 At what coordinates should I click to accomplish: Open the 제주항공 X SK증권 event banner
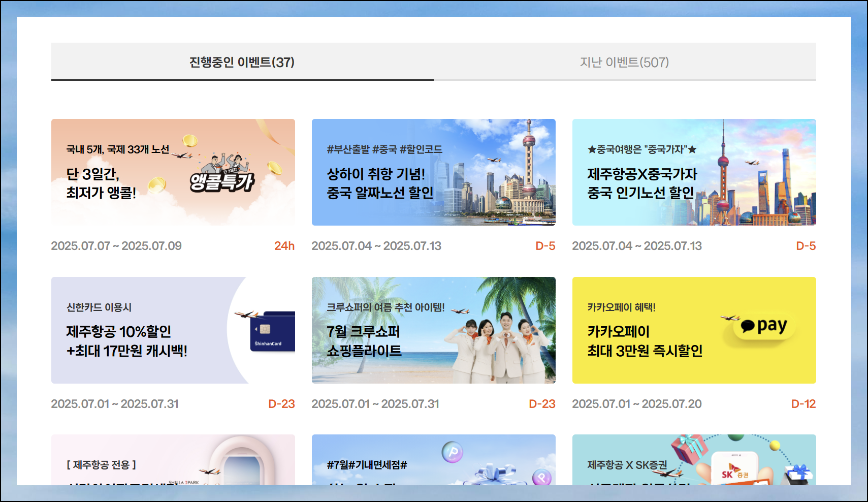tap(694, 460)
